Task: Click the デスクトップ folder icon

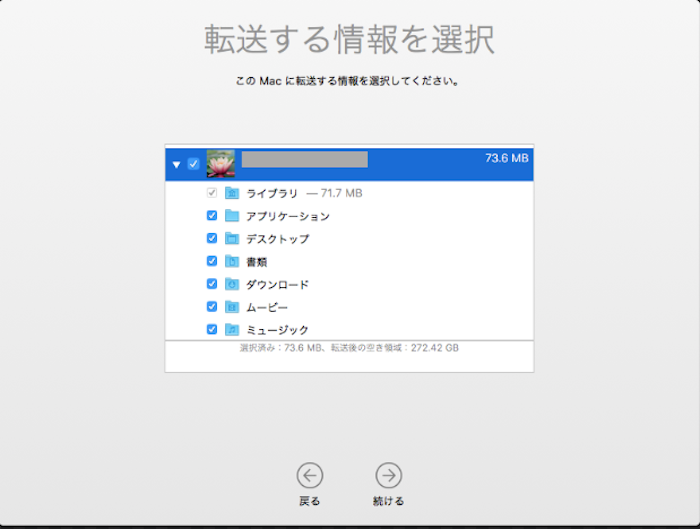Action: 232,239
